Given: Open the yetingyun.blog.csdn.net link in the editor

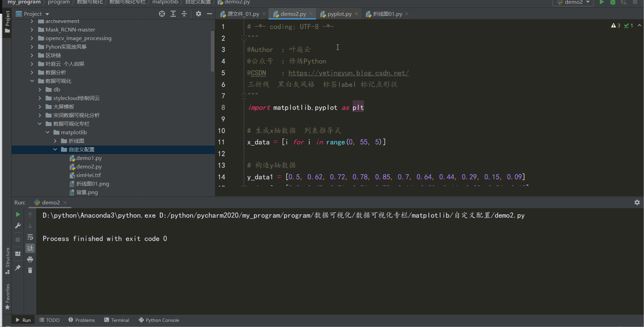Looking at the screenshot, I should (348, 73).
